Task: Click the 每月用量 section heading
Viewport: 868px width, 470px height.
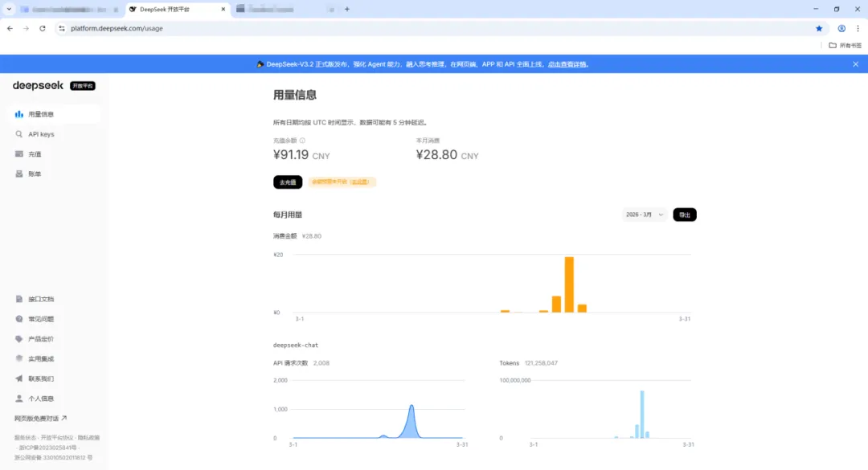Action: click(287, 215)
